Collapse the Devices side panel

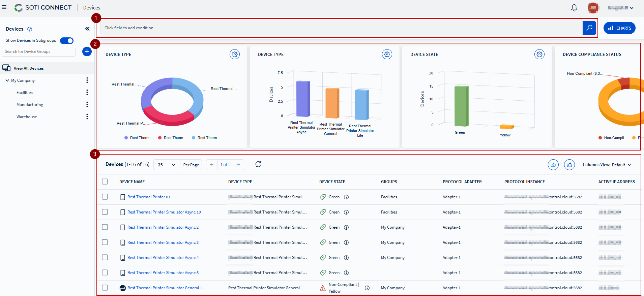[x=87, y=29]
